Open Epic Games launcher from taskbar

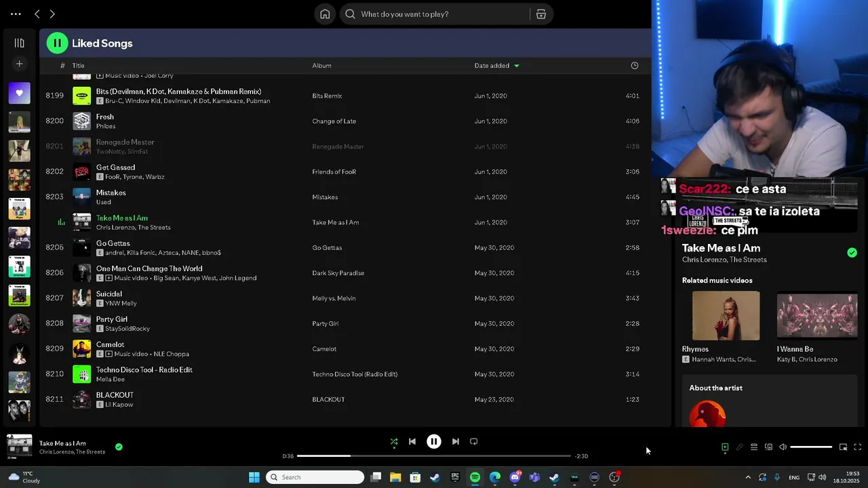[455, 477]
